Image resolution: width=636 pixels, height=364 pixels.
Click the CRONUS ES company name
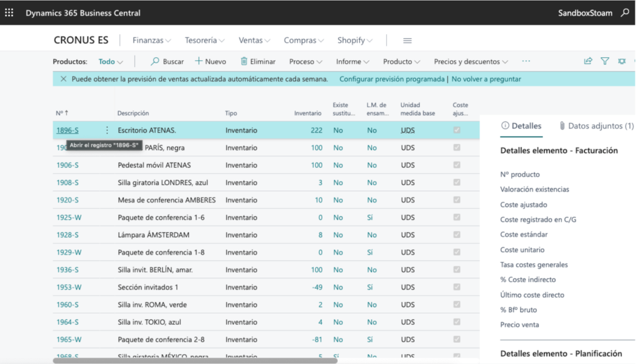[81, 40]
